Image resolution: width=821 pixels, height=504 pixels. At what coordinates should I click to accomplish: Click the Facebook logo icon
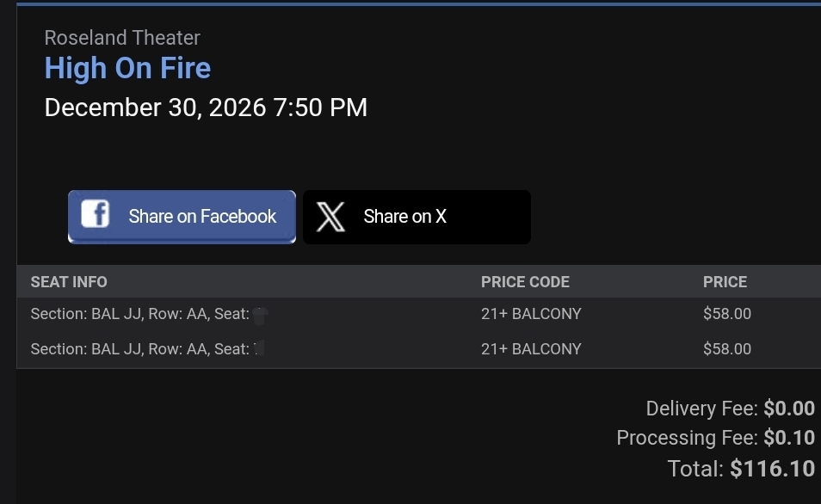coord(96,213)
